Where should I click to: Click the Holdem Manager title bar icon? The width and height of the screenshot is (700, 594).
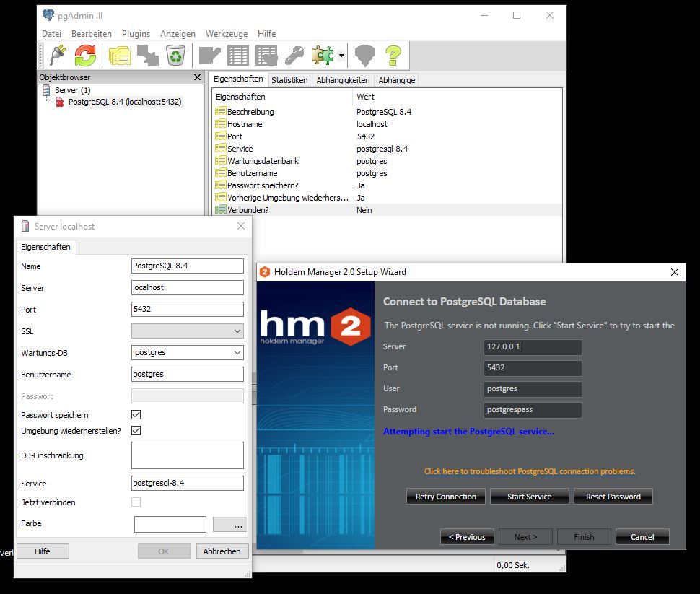pyautogui.click(x=265, y=272)
